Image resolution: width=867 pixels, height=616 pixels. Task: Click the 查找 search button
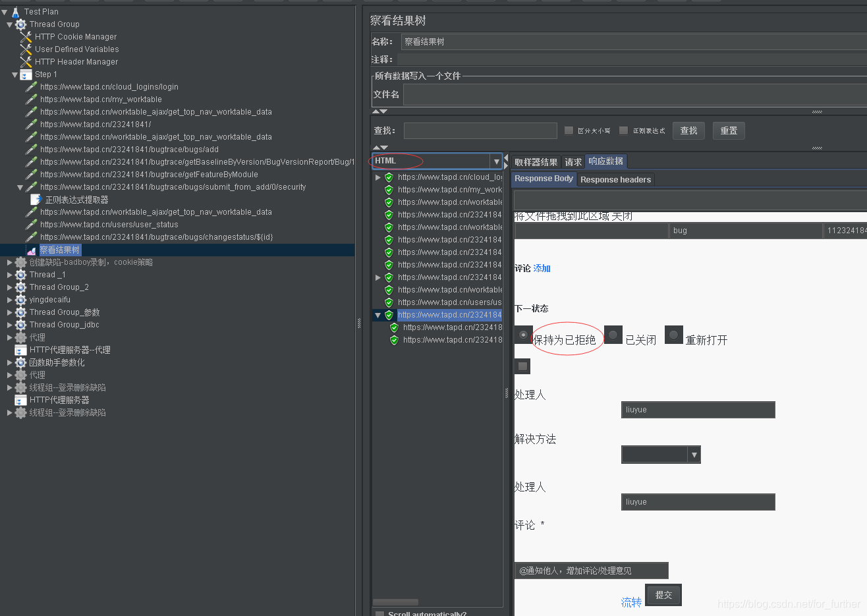click(688, 130)
